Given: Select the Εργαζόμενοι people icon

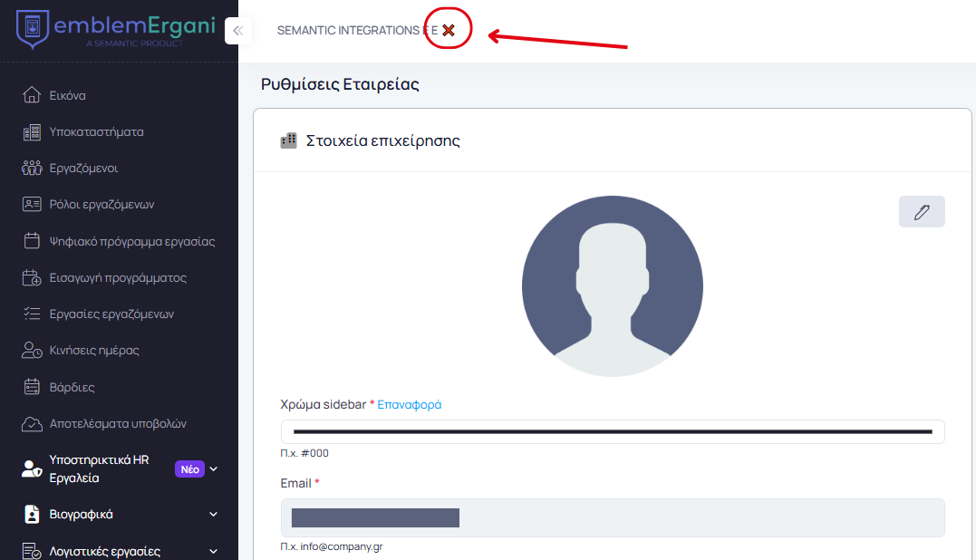Looking at the screenshot, I should (x=32, y=169).
